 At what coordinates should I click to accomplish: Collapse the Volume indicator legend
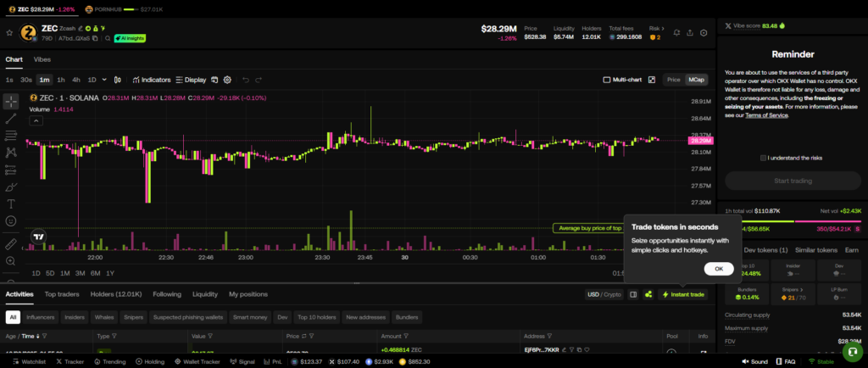(x=35, y=121)
